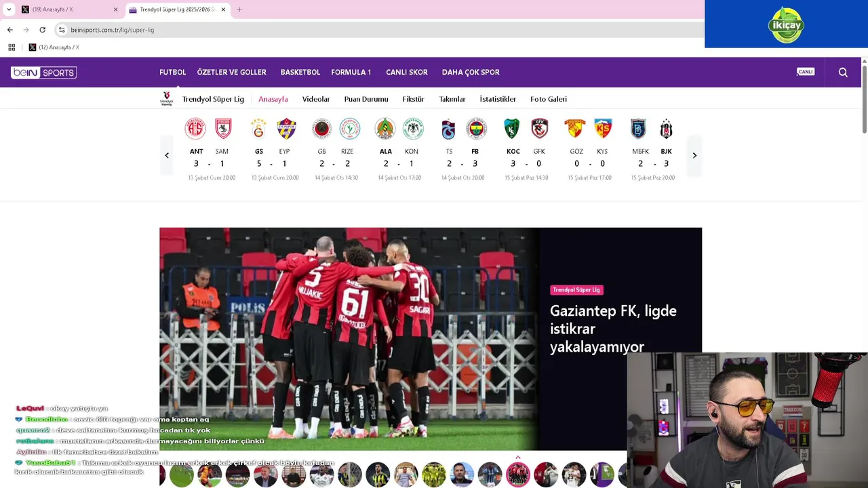
Task: Click the beIN SPORTS logo
Action: pos(44,73)
